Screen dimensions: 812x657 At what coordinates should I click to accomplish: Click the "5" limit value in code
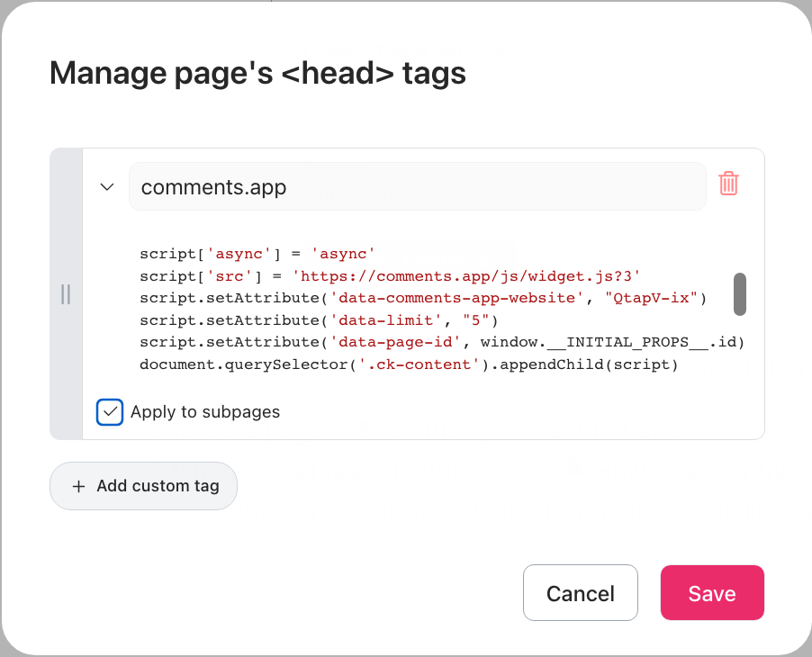point(476,320)
